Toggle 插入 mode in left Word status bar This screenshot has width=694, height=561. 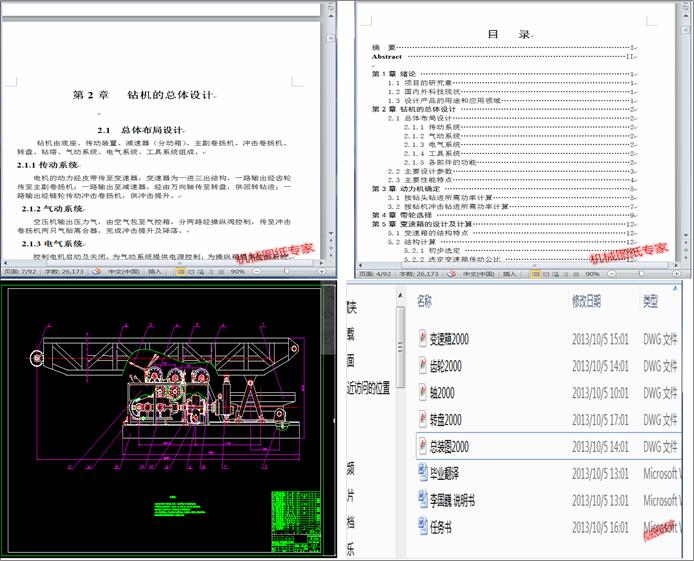(x=154, y=271)
